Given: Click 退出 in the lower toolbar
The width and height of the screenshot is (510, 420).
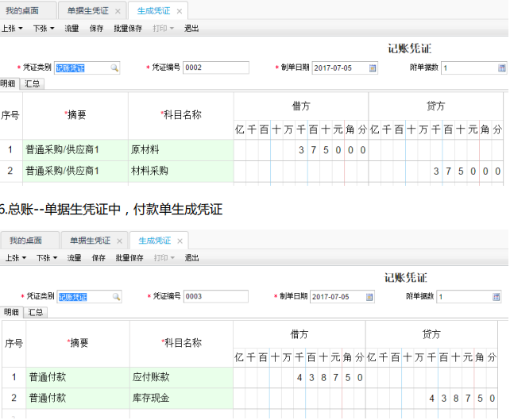Looking at the screenshot, I should point(191,258).
